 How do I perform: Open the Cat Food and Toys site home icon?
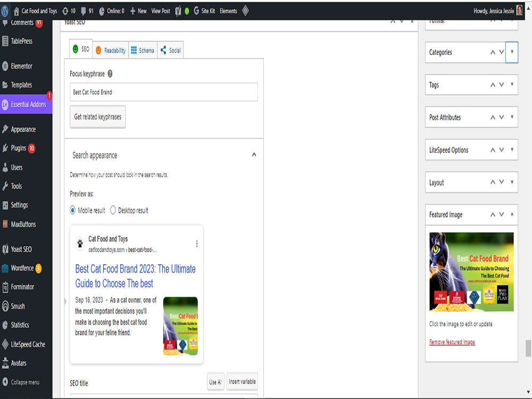pos(16,11)
